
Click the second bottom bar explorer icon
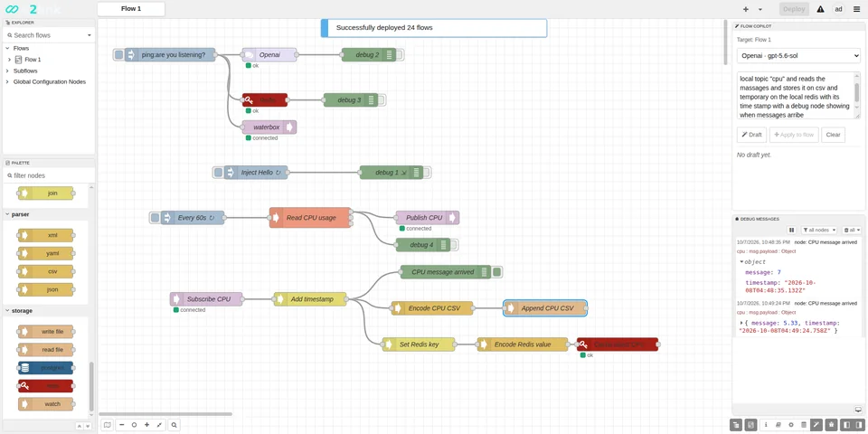[750, 425]
